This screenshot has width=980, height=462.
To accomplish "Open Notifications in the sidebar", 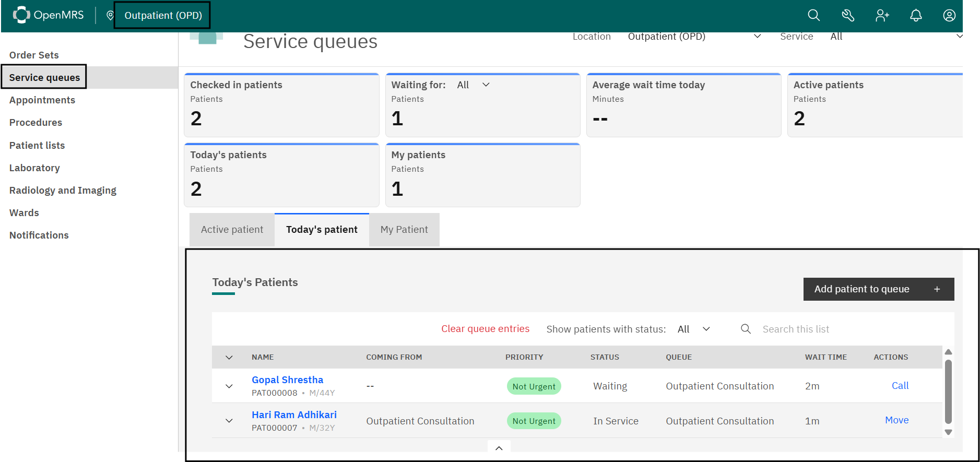I will (x=39, y=235).
